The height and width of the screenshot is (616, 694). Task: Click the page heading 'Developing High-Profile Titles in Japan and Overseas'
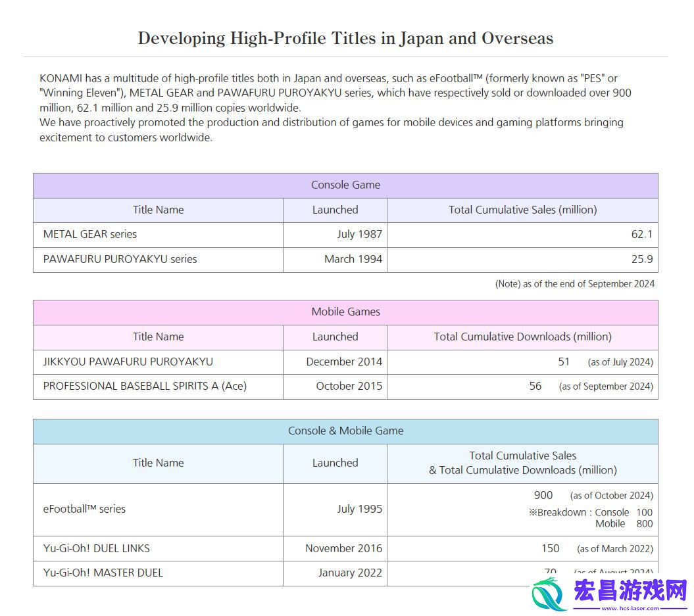click(345, 39)
